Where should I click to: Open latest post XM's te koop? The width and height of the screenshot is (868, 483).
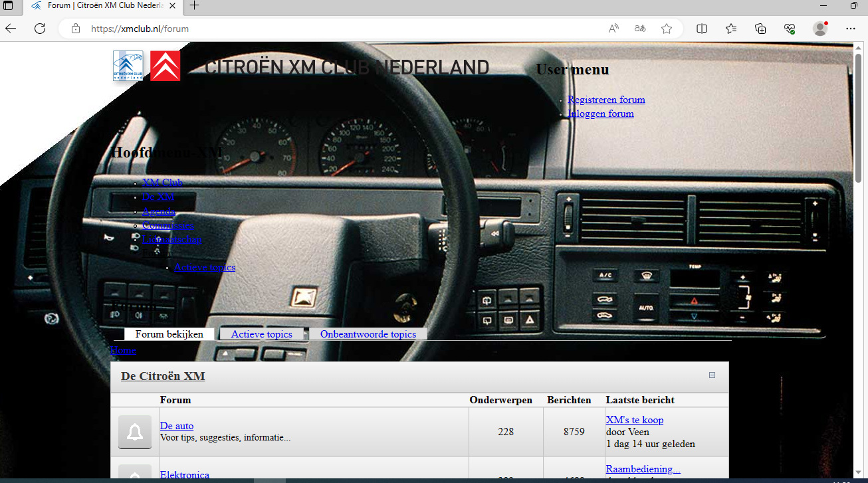635,420
